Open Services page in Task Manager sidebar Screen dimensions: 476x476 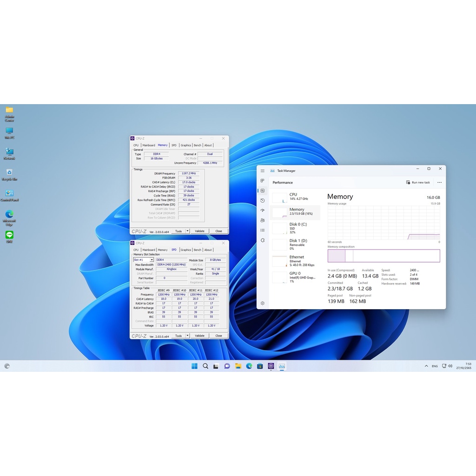point(263,240)
